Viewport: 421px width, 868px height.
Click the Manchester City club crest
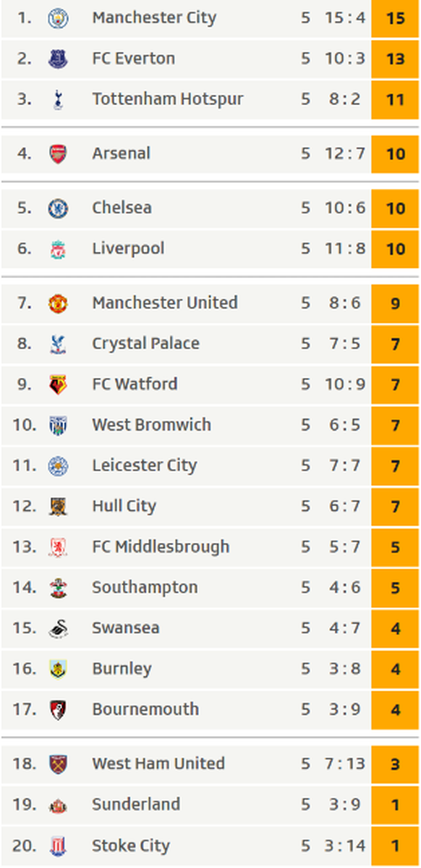[58, 18]
